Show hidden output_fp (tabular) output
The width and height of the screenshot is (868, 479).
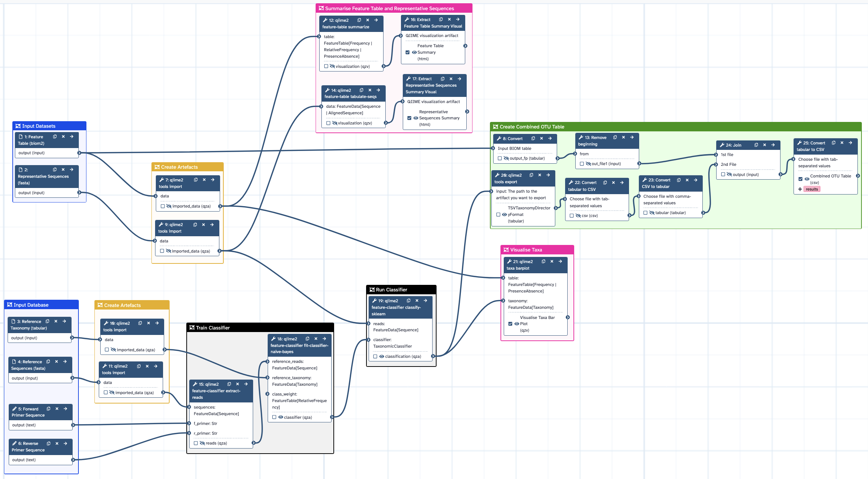[x=506, y=158]
